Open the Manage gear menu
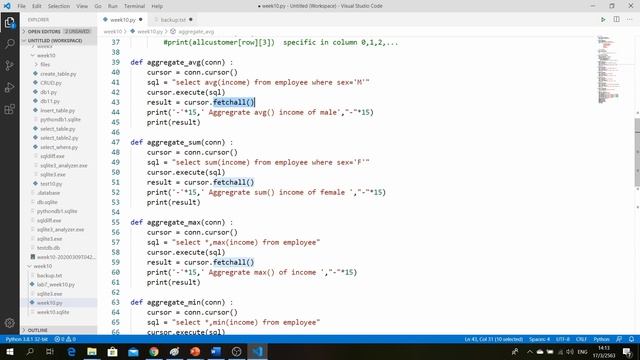 coord(9,323)
